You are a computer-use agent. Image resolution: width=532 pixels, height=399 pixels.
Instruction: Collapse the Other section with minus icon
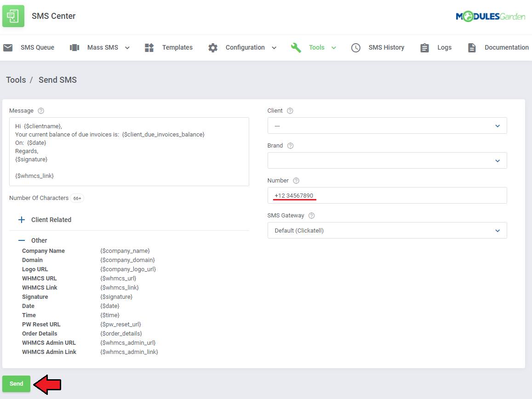(x=21, y=240)
